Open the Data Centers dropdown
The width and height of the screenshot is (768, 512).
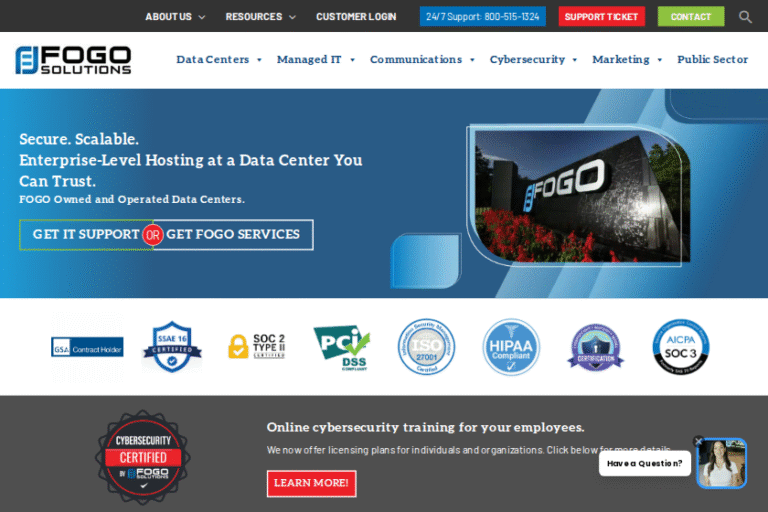(219, 60)
